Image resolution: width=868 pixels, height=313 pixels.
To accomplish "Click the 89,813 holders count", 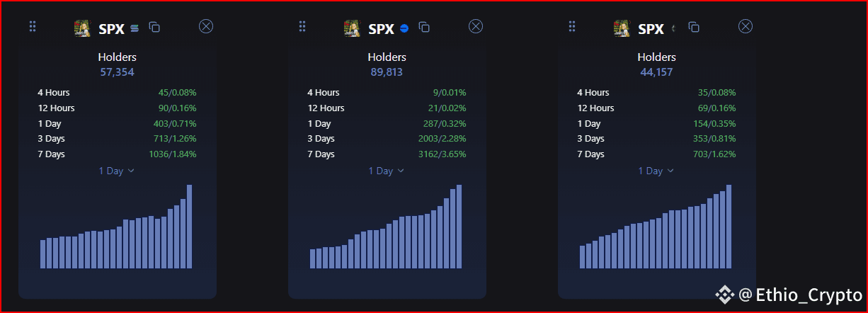I will coord(387,72).
